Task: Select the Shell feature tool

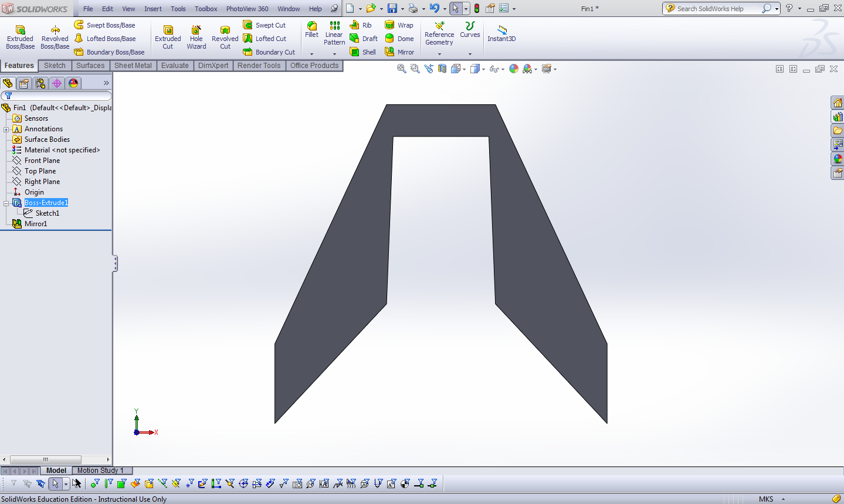Action: click(x=363, y=52)
